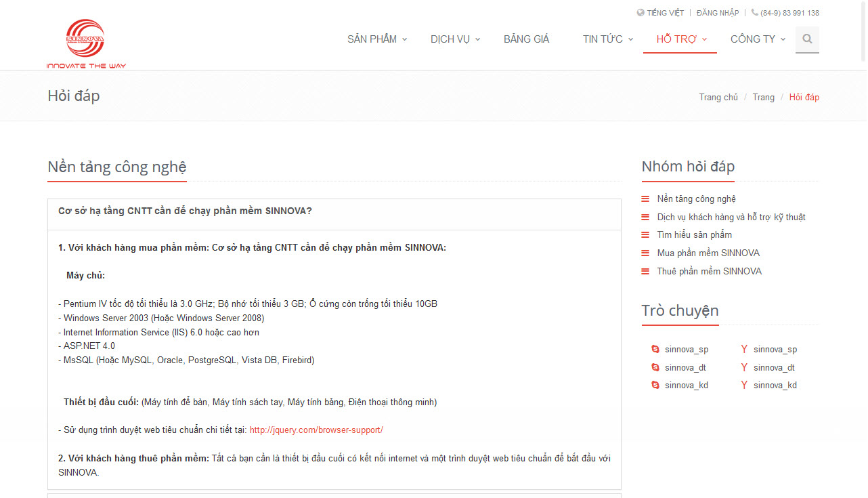Chat with sinnova_kd on Skype
Viewport: 868px width, 498px height.
tap(687, 386)
